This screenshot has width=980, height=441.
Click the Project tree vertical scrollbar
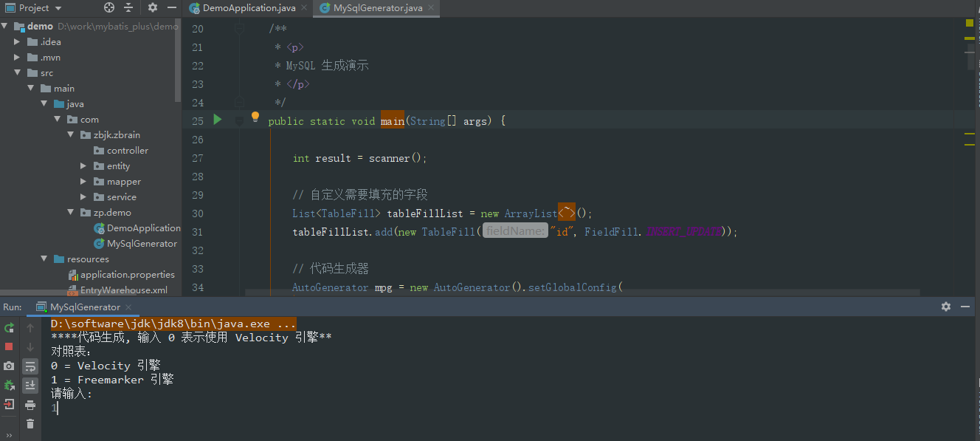tap(179, 60)
